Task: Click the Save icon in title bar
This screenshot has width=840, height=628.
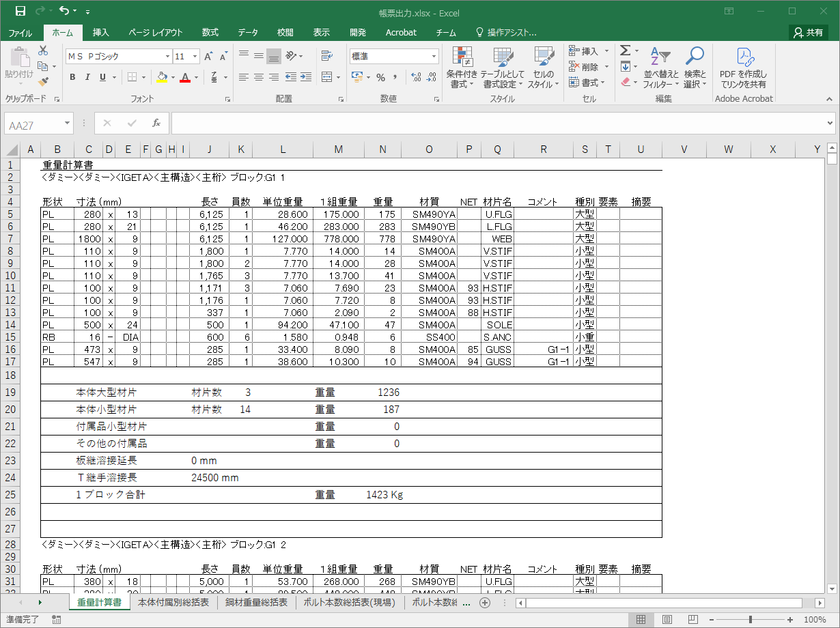Action: (x=20, y=12)
